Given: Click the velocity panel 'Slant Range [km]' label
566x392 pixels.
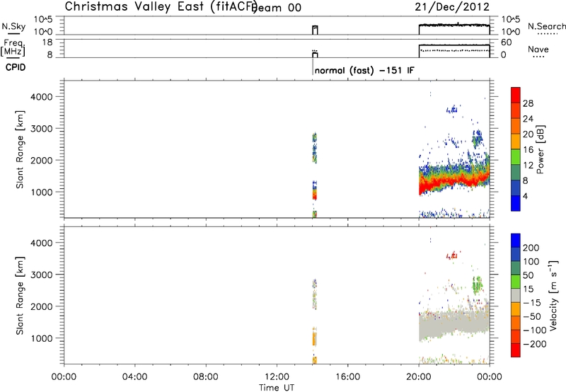Looking at the screenshot, I should [x=20, y=296].
